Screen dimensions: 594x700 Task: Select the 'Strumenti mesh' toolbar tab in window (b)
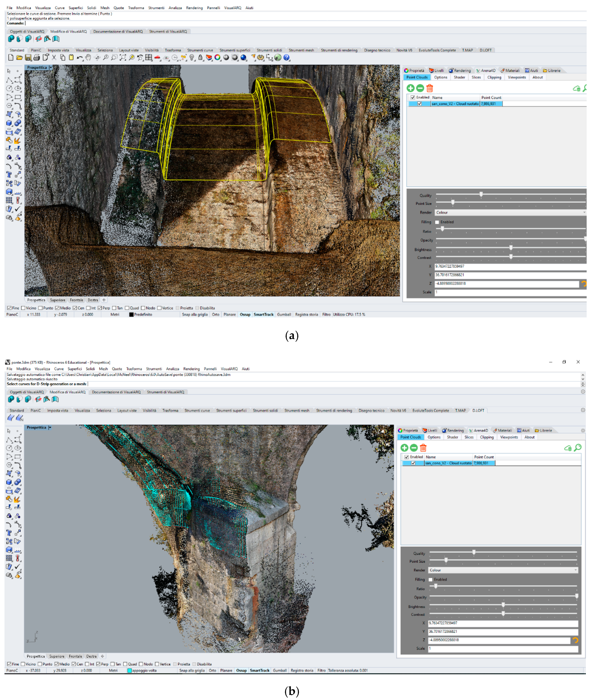point(297,410)
